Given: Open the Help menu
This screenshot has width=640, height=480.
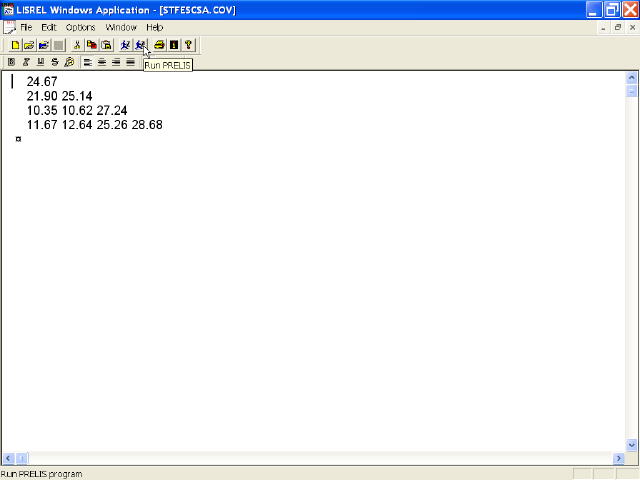Looking at the screenshot, I should coord(154,27).
